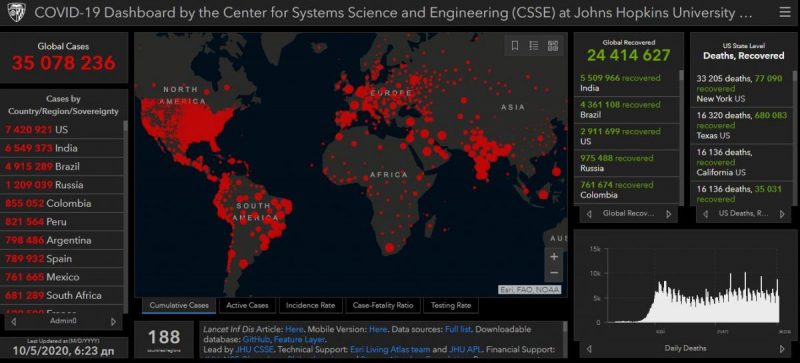Open the Feature Layer link
This screenshot has width=800, height=363.
click(x=300, y=339)
